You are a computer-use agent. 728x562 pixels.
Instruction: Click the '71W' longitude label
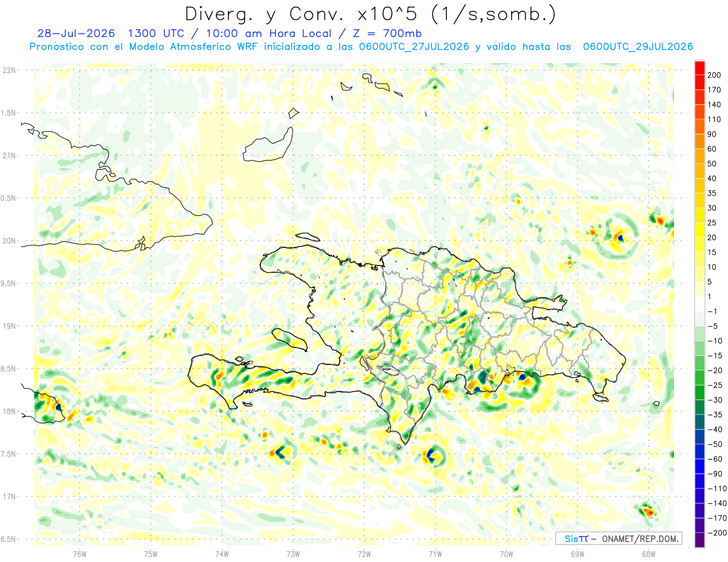tap(435, 553)
